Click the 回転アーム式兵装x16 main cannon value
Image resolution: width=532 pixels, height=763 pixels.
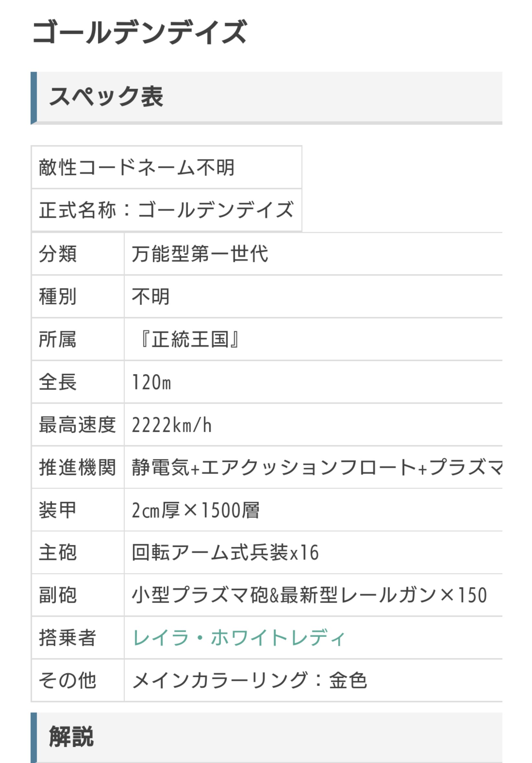point(225,553)
